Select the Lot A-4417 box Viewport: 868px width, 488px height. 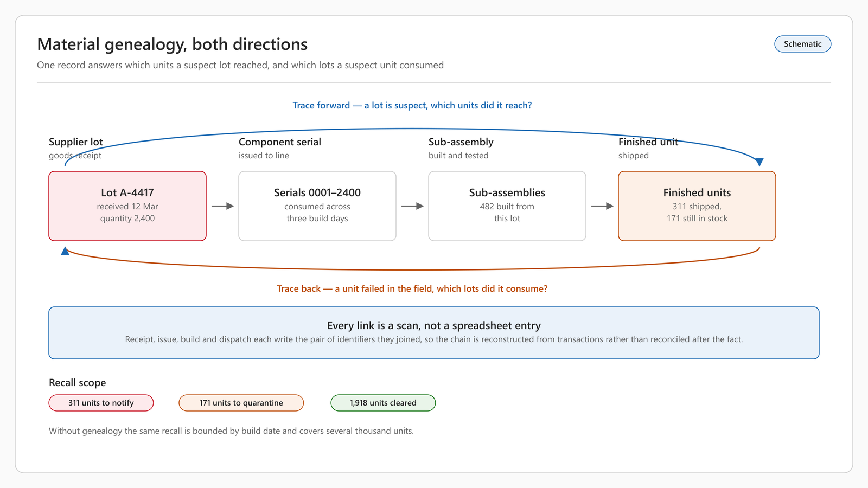[127, 206]
